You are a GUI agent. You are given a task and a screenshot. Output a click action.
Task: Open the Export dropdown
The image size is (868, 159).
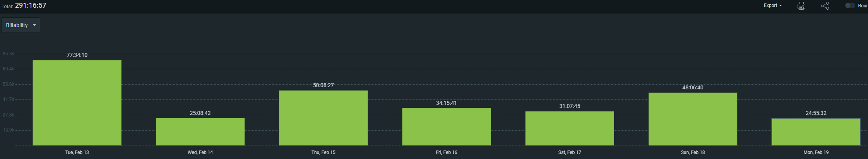pos(772,5)
